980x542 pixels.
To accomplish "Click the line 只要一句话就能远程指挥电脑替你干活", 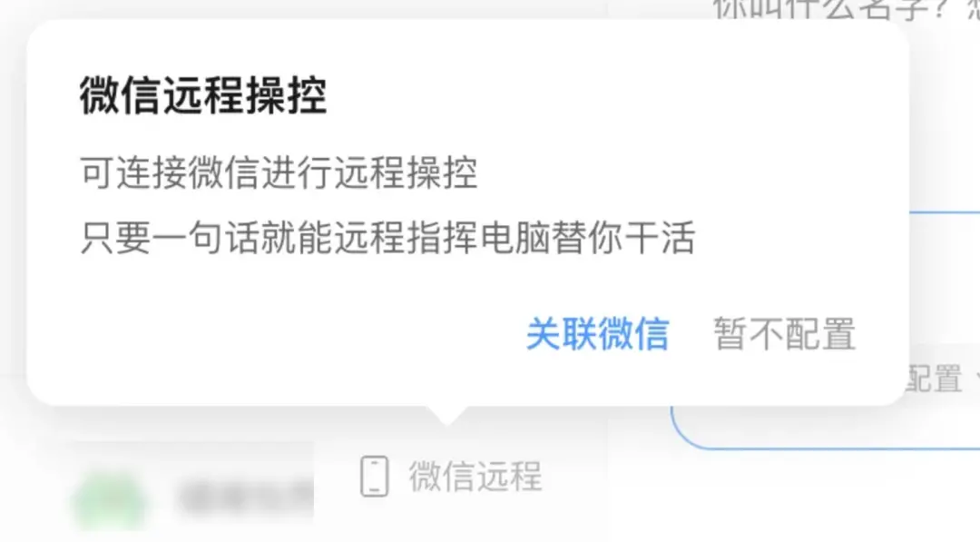I will 387,238.
